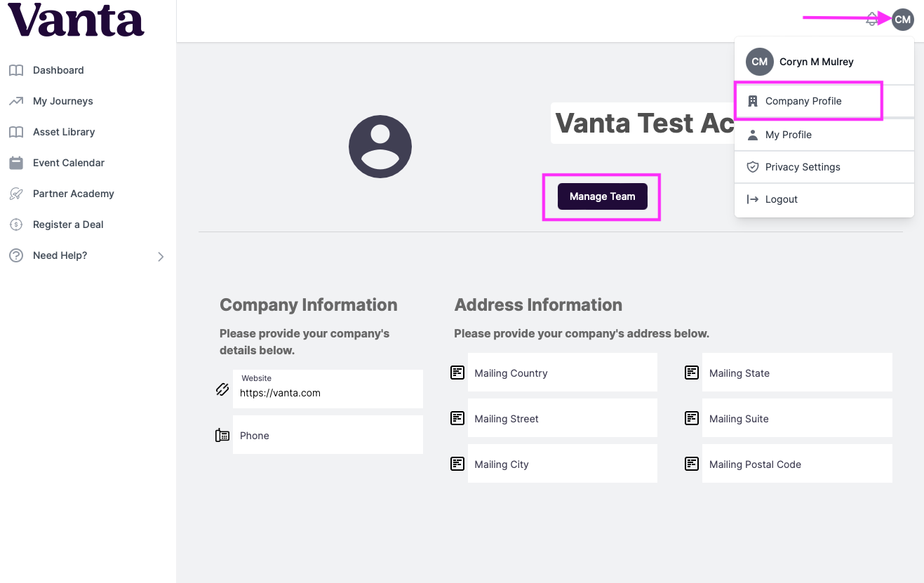Click the Privacy Settings shield icon
This screenshot has height=583, width=924.
(x=753, y=167)
